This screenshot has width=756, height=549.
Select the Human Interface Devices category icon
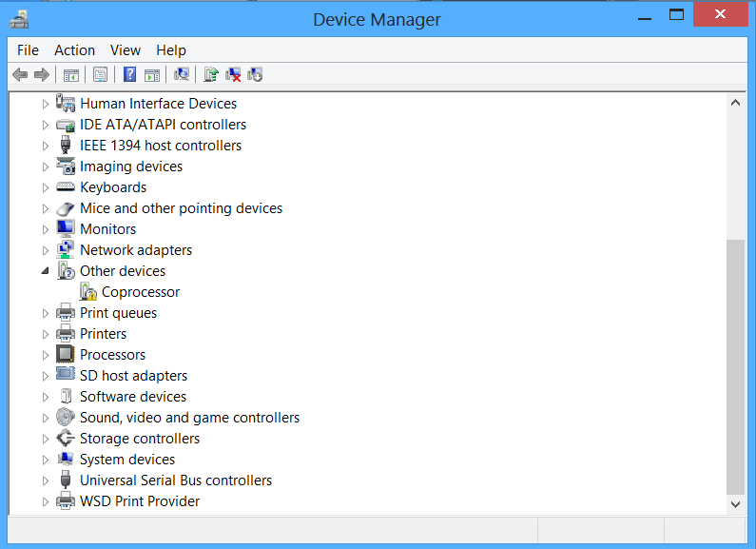[66, 104]
